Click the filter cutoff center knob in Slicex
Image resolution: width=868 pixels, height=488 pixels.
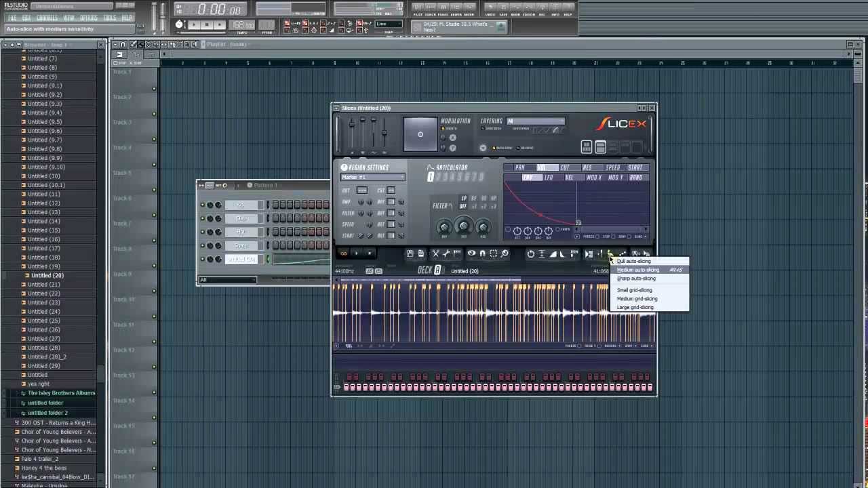pos(464,226)
